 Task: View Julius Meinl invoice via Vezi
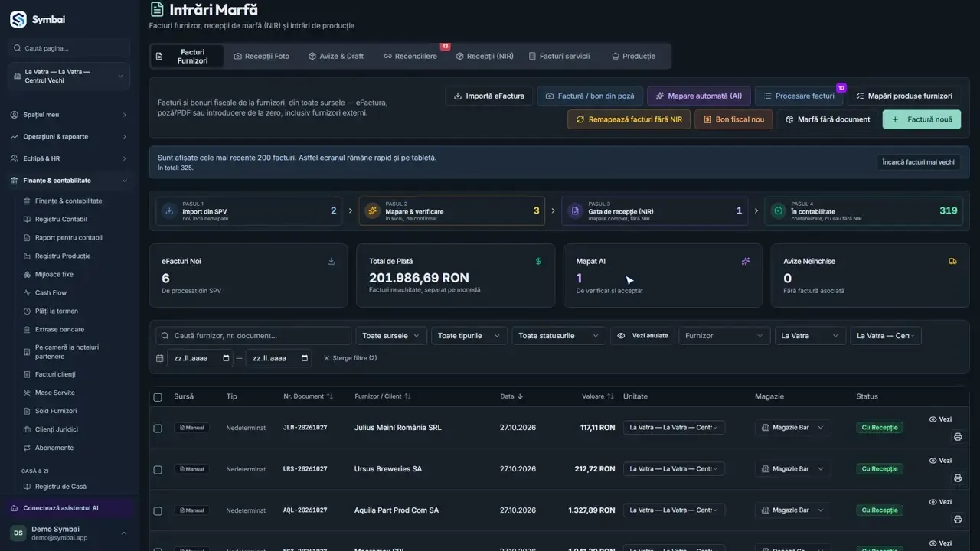940,419
